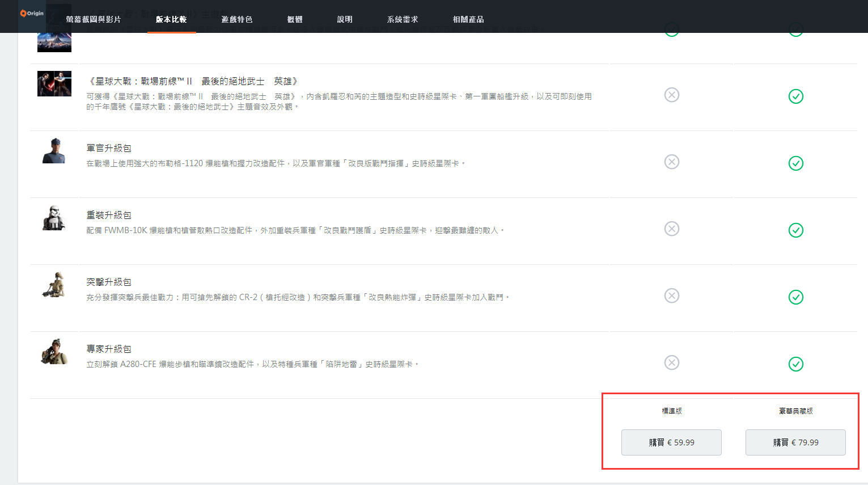The image size is (868, 485).
Task: Click the 重裝升級包 stormtrooper icon
Action: tap(54, 217)
